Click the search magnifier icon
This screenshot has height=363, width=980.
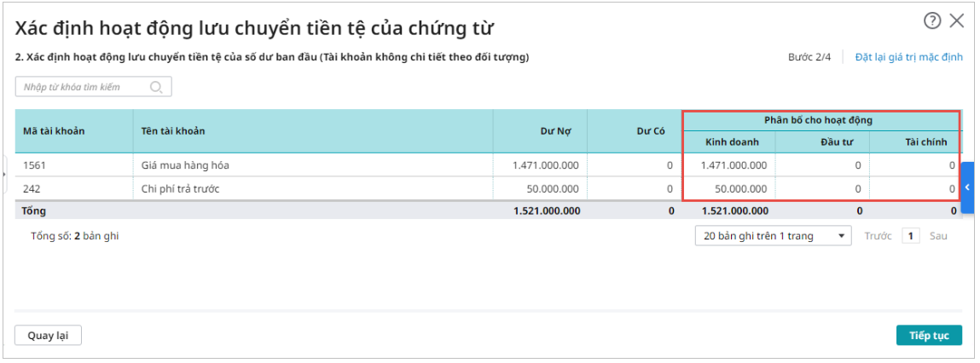pyautogui.click(x=156, y=87)
